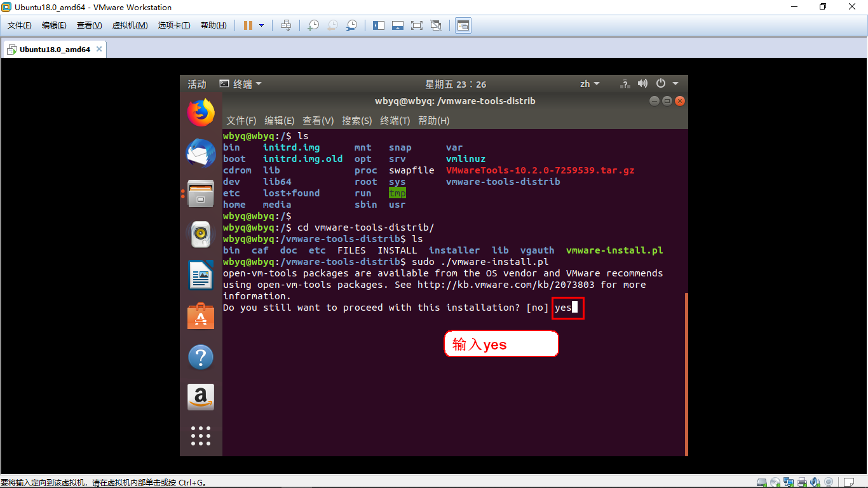Open the terminal's 搜索(S) menu
Screen dimensions: 868x488
click(x=356, y=121)
